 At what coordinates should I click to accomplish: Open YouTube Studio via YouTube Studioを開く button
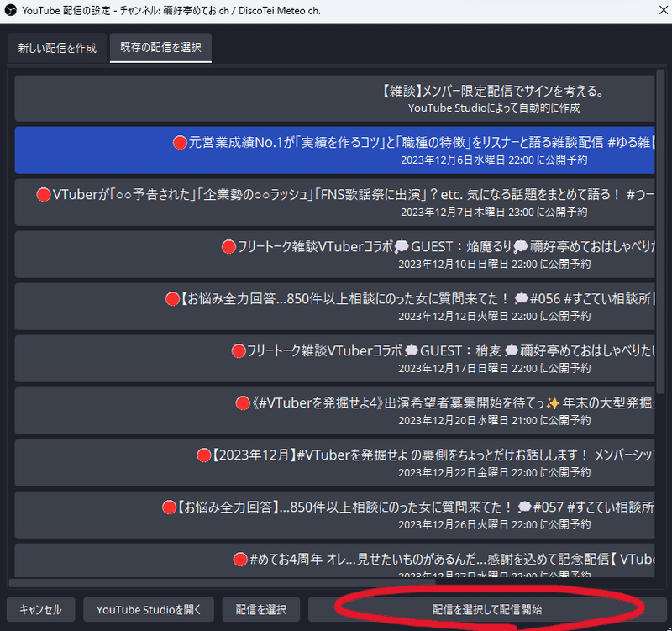coord(149,609)
